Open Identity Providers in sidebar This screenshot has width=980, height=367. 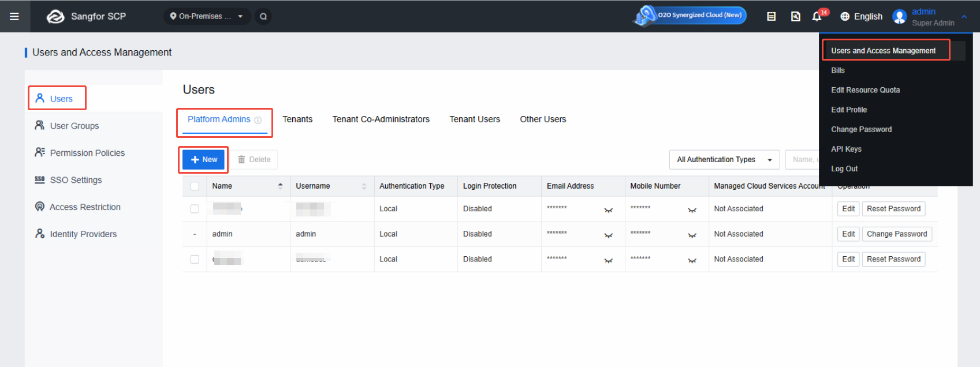click(83, 234)
